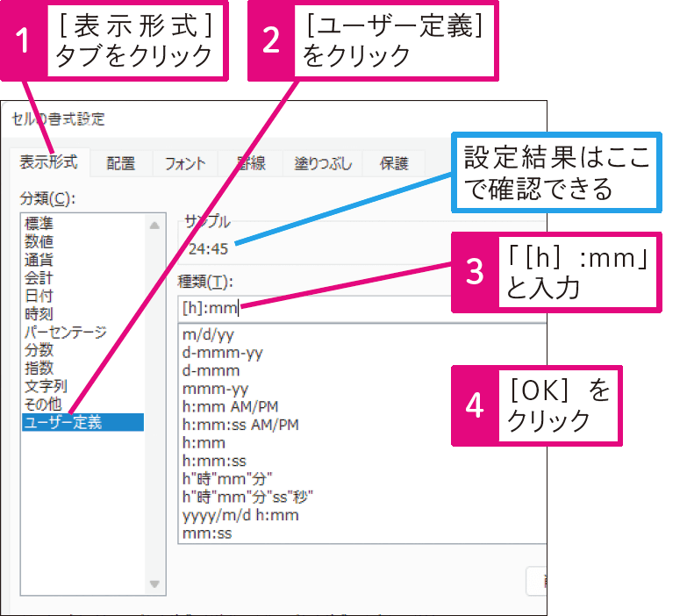Choose the h:mm:ss AM/PM format

click(x=240, y=425)
